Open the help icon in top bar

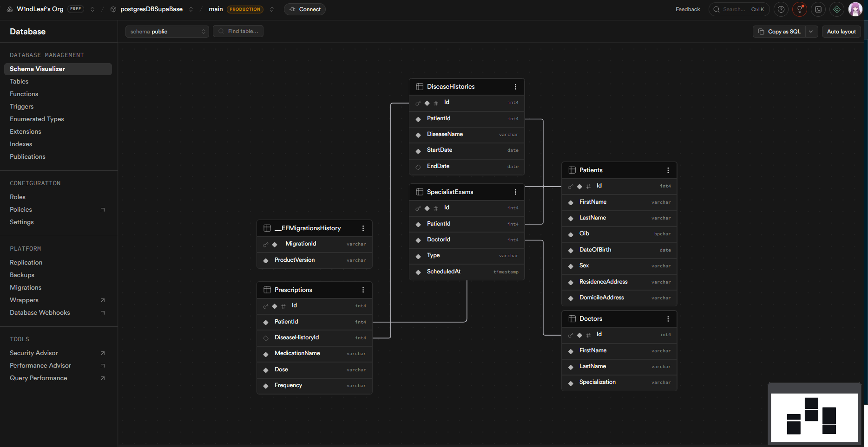pyautogui.click(x=781, y=9)
